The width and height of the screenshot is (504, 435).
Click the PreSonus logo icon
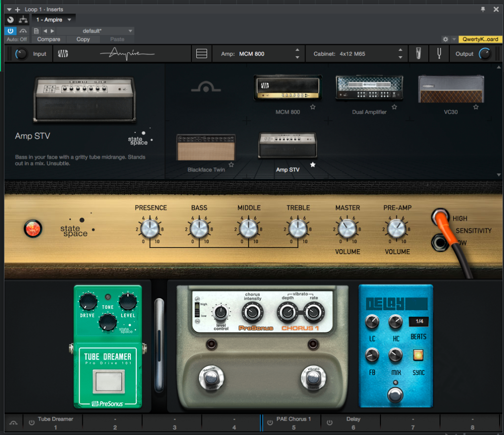63,54
